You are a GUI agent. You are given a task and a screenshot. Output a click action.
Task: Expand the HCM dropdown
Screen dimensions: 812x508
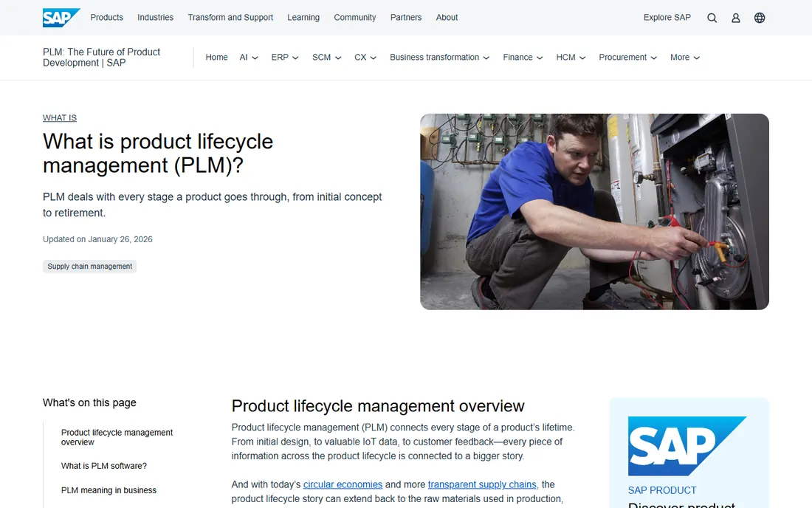[x=571, y=57]
